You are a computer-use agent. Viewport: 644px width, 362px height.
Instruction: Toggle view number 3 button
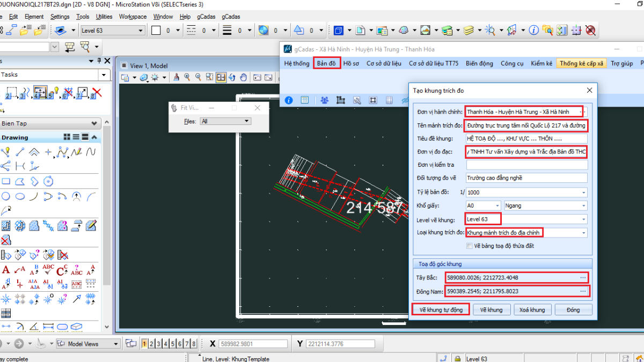point(159,344)
